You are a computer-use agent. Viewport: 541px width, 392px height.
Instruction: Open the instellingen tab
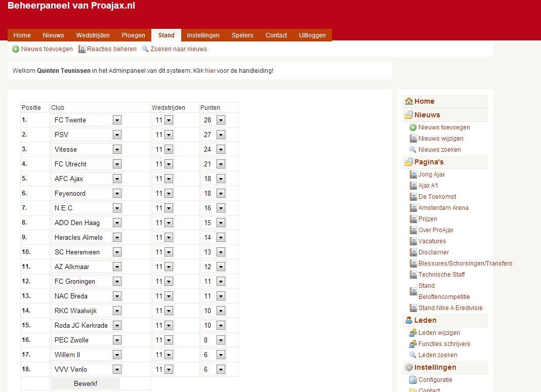[x=203, y=35]
